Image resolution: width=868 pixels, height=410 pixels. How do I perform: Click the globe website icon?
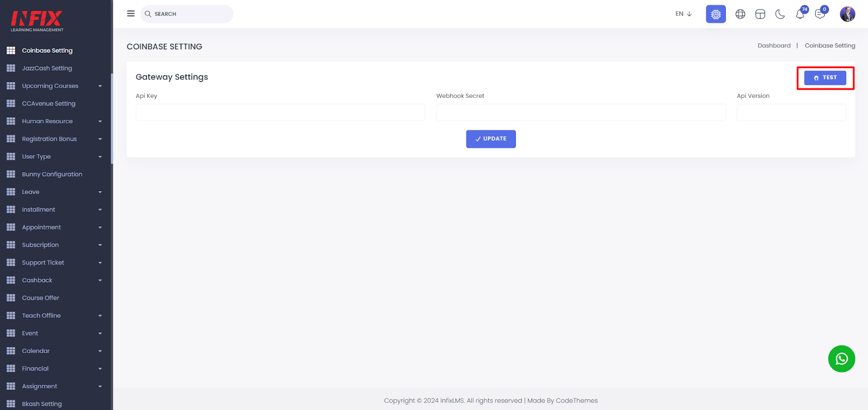point(740,14)
